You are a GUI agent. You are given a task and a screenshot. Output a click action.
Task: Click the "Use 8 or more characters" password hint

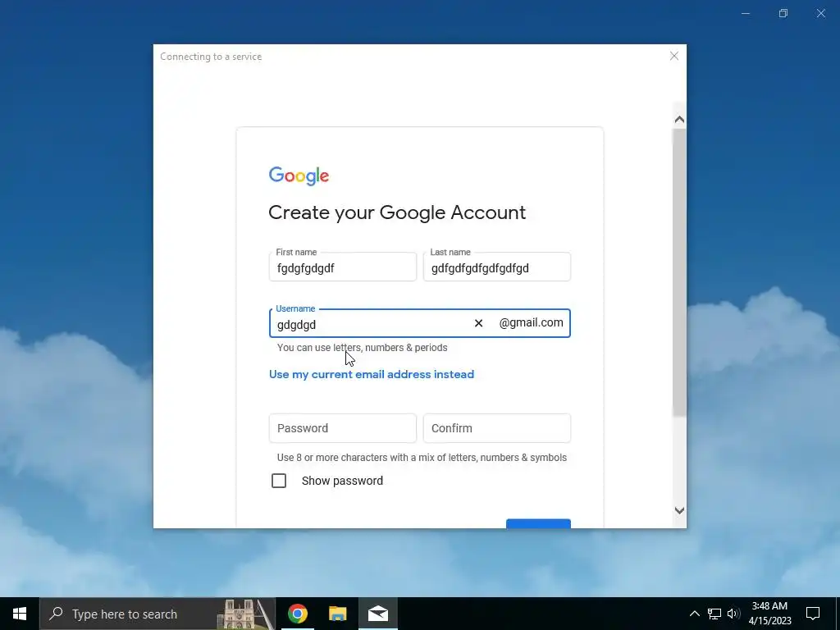coord(422,458)
